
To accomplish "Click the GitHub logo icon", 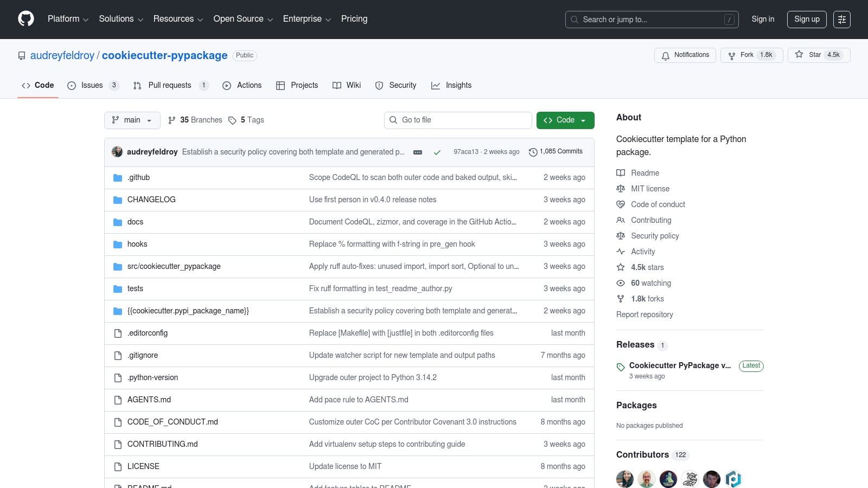I will [x=26, y=19].
